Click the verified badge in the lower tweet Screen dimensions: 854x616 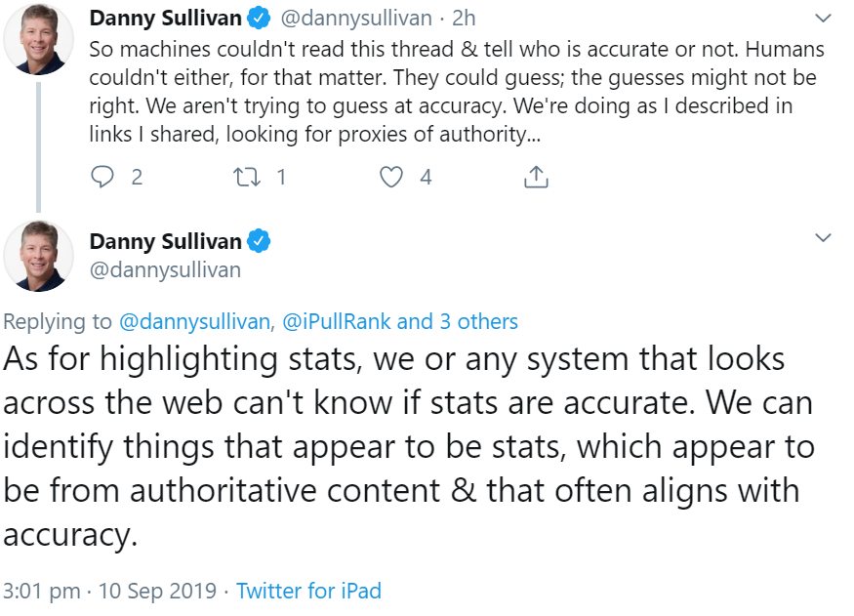[259, 240]
